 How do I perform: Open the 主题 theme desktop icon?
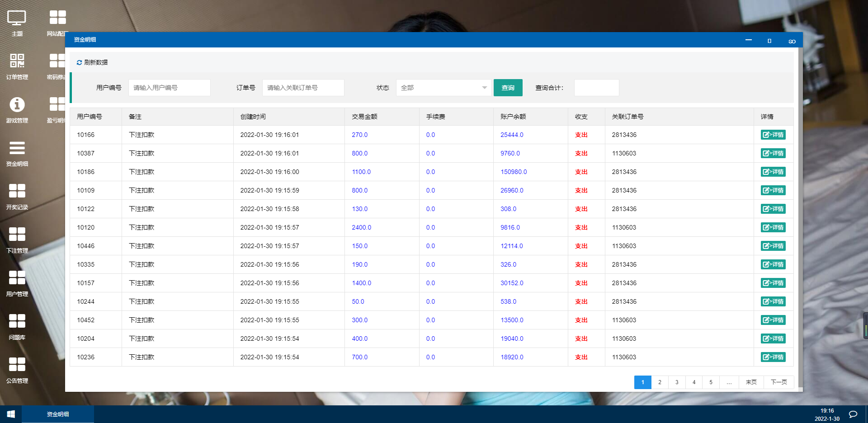tap(17, 19)
